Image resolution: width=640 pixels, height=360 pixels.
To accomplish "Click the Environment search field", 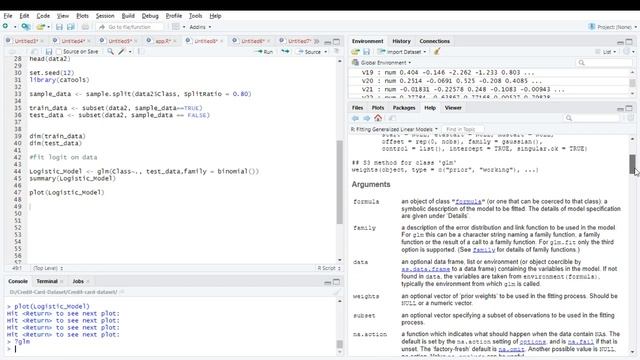I will point(604,62).
